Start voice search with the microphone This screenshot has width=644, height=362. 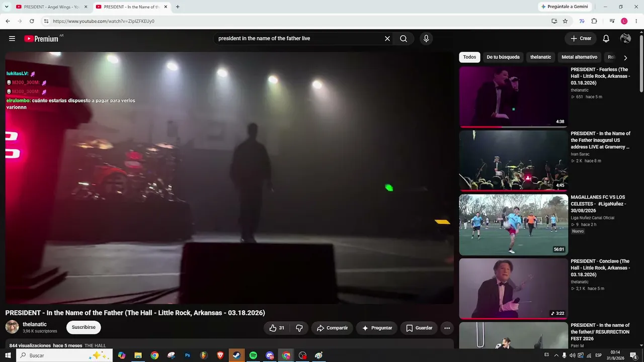click(426, 39)
